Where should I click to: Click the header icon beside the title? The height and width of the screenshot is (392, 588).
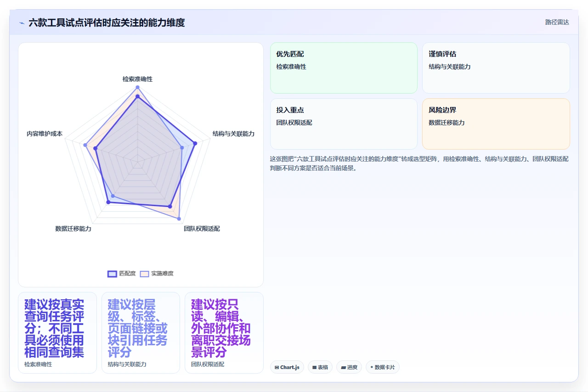tap(22, 23)
